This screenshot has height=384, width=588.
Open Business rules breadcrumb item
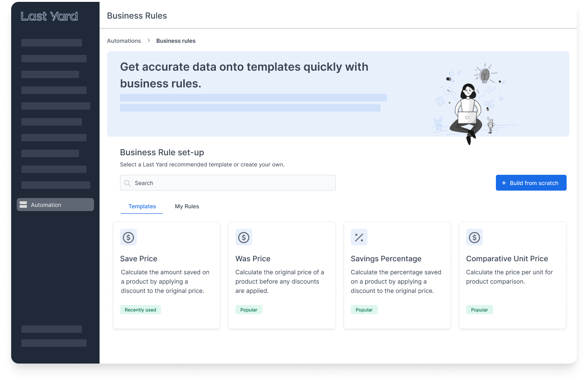point(176,41)
